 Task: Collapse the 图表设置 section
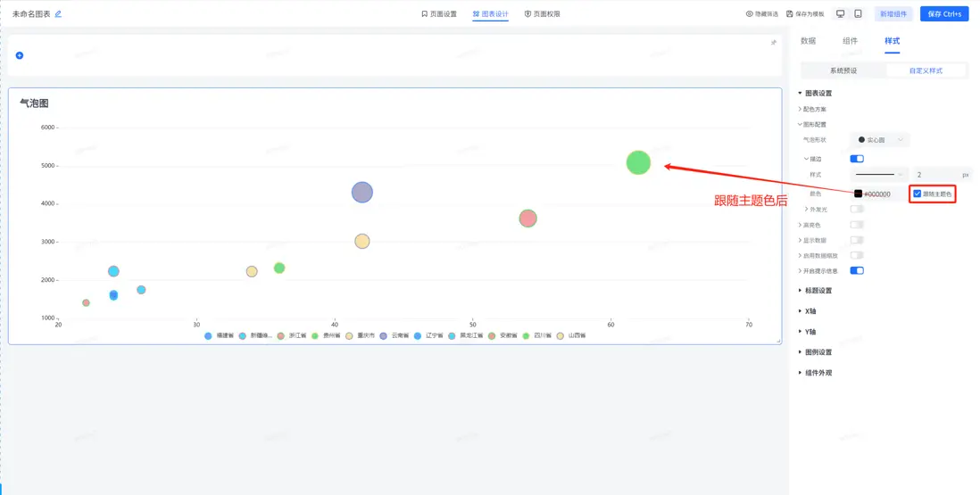point(815,94)
